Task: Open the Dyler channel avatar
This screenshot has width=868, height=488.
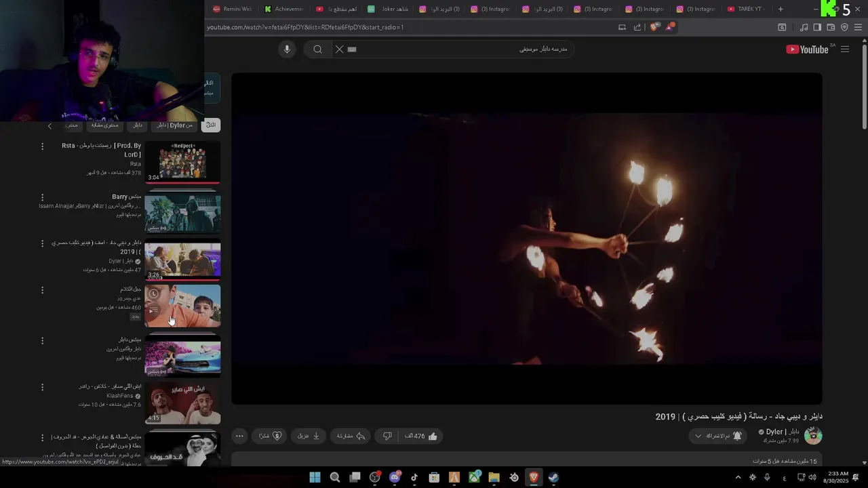Action: (813, 436)
